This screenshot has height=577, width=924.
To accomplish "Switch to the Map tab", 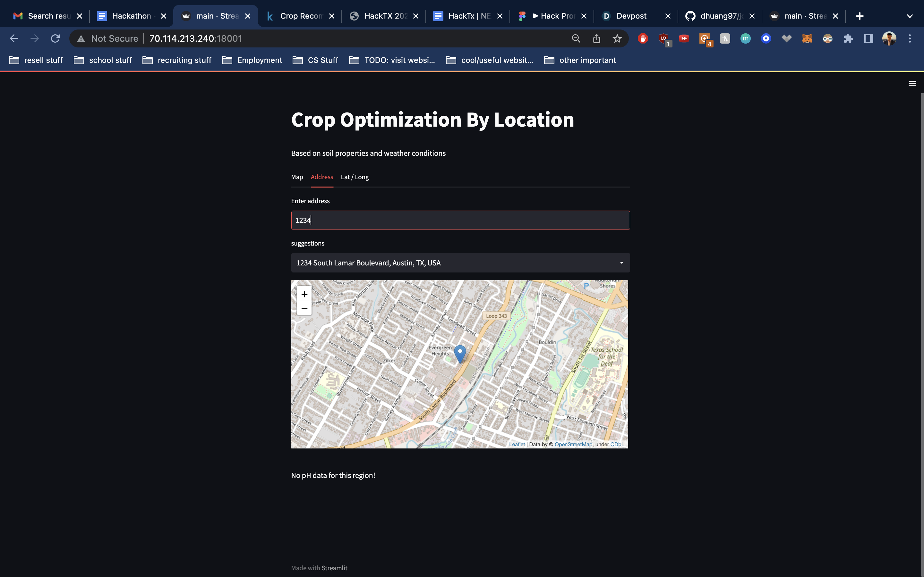I will pyautogui.click(x=297, y=177).
